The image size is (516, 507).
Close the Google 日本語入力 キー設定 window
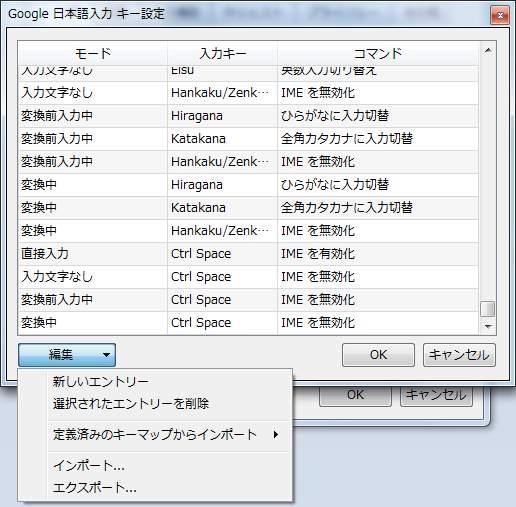click(x=500, y=15)
